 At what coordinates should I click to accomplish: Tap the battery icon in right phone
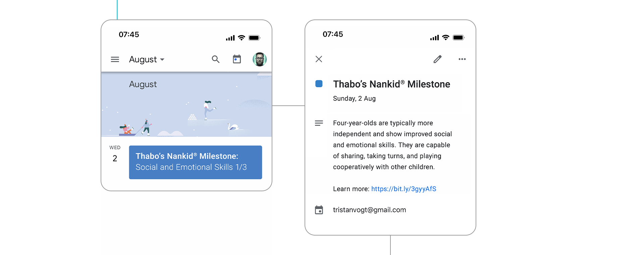tap(459, 38)
